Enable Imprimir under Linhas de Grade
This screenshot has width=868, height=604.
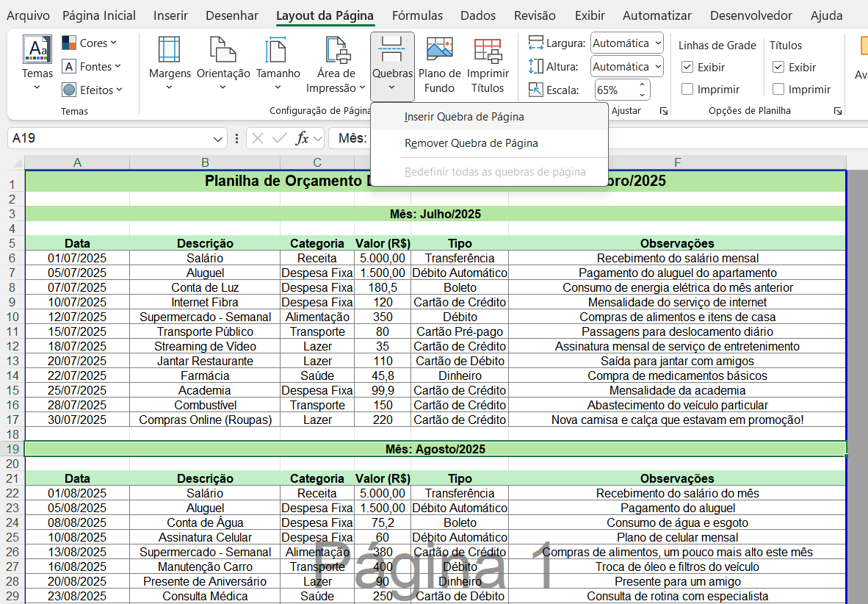pyautogui.click(x=687, y=90)
